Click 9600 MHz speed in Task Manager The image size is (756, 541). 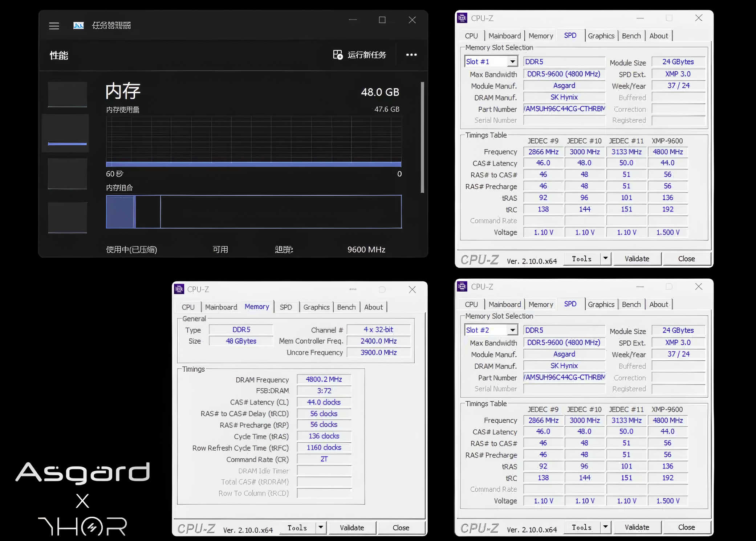point(366,250)
